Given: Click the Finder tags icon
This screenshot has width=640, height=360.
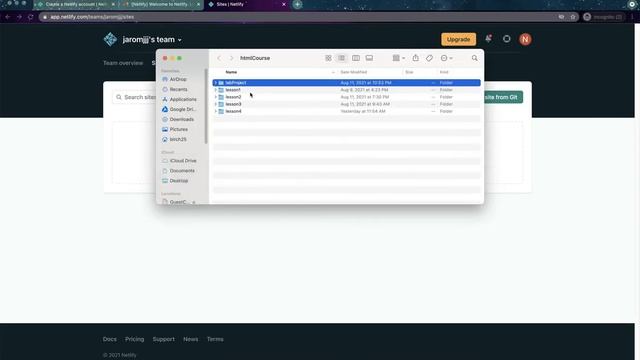Looking at the screenshot, I should click(429, 58).
